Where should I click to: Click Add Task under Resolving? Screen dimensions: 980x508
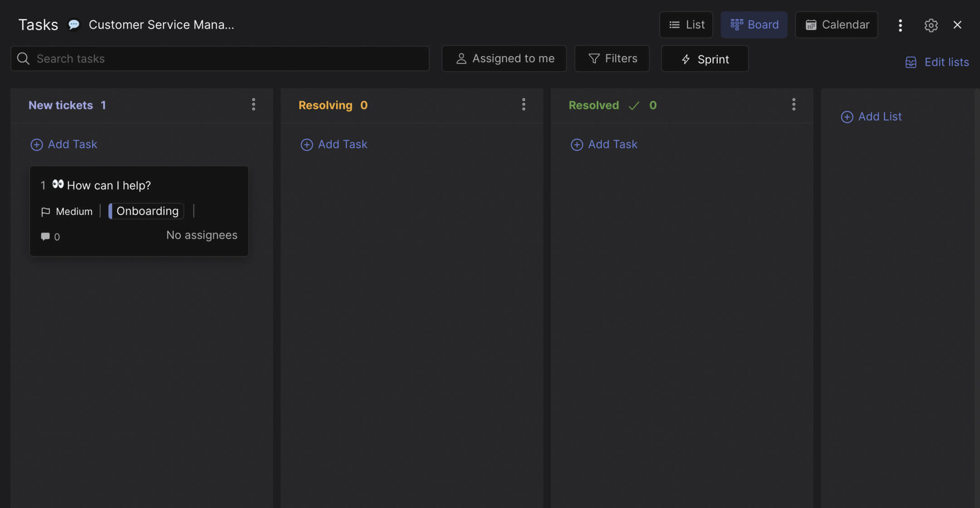[334, 144]
